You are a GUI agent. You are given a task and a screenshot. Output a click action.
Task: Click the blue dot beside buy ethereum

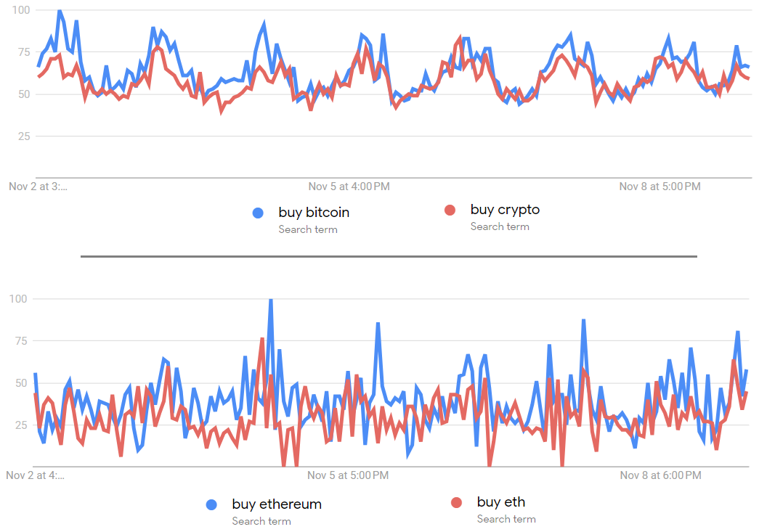click(x=211, y=504)
